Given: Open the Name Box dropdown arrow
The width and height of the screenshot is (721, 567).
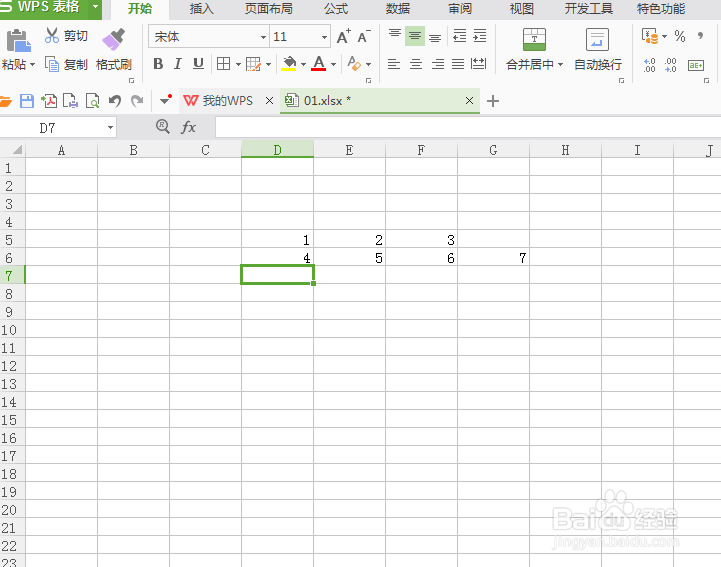Looking at the screenshot, I should [x=110, y=127].
